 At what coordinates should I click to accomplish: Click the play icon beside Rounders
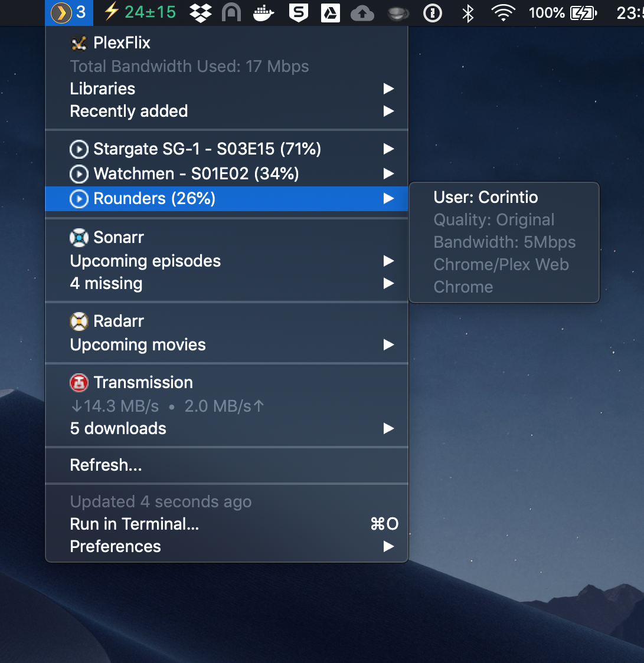click(x=79, y=199)
